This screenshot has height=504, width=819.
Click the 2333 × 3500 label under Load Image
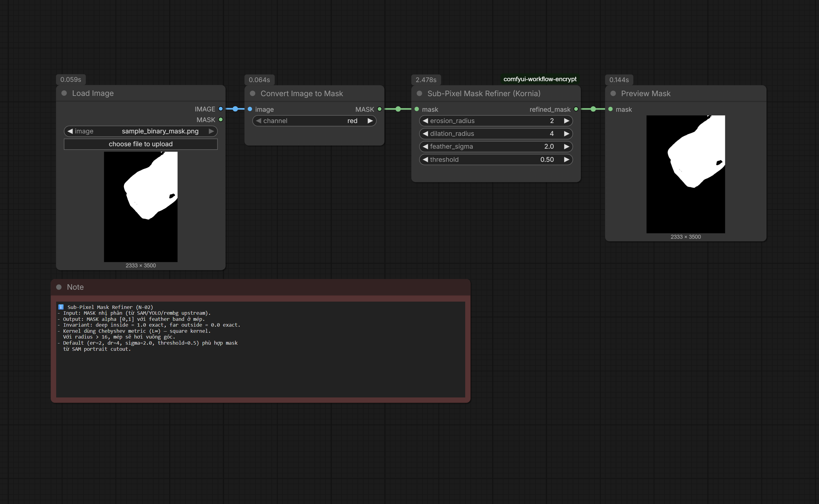click(x=141, y=265)
